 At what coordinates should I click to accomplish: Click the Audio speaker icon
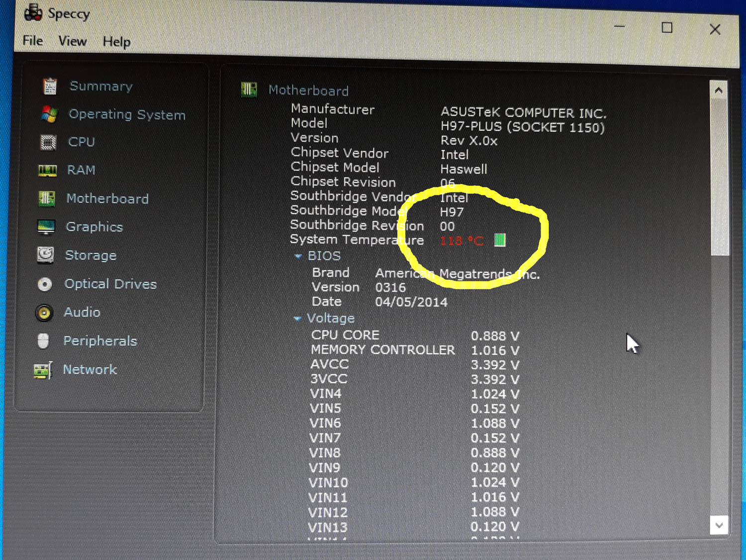(x=44, y=313)
